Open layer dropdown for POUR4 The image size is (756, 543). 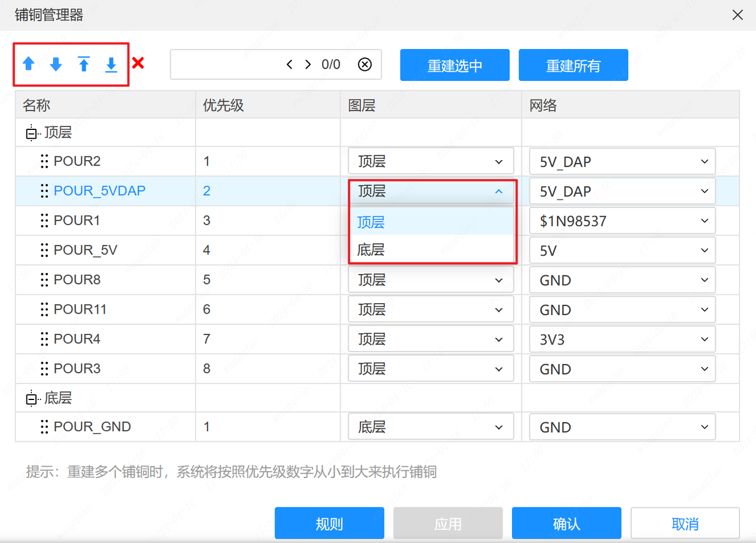tap(431, 339)
